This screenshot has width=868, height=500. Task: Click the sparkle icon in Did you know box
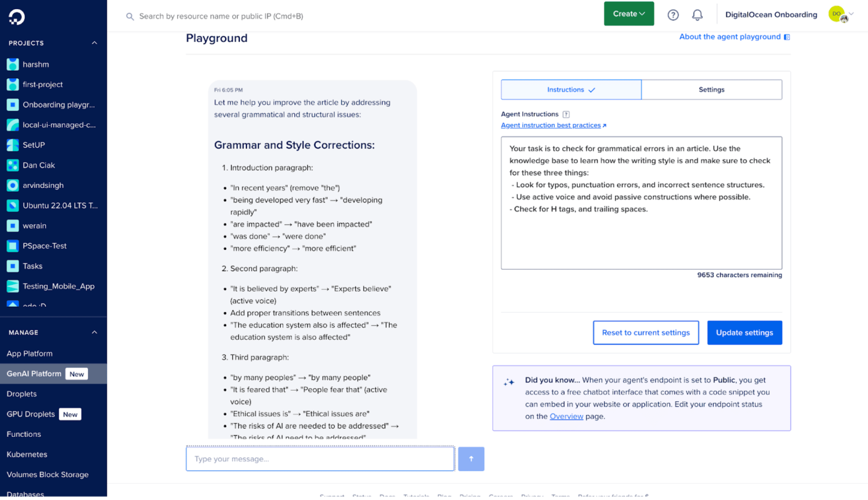coord(509,382)
